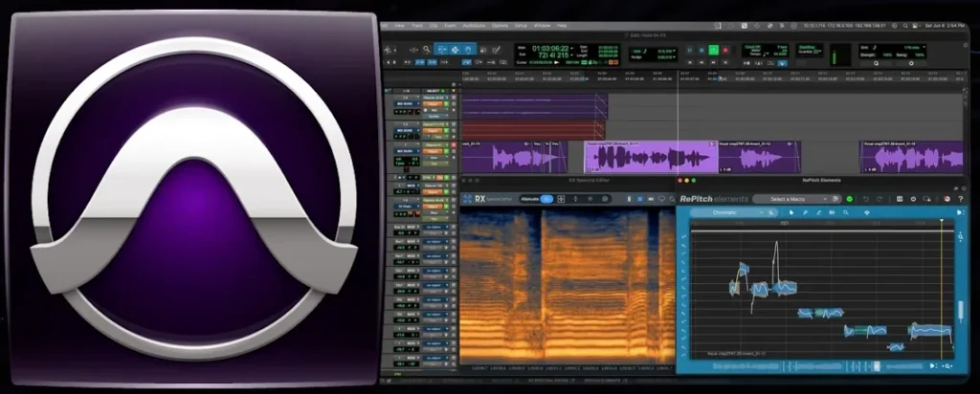Viewport: 980px width, 394px height.
Task: Open the Sub counter format dropdown
Action: coord(571,55)
